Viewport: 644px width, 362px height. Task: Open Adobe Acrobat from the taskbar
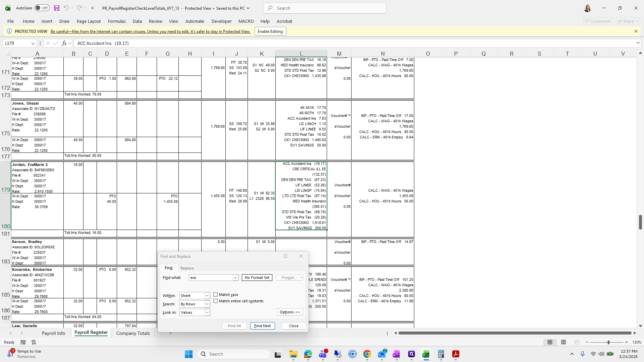point(455,354)
